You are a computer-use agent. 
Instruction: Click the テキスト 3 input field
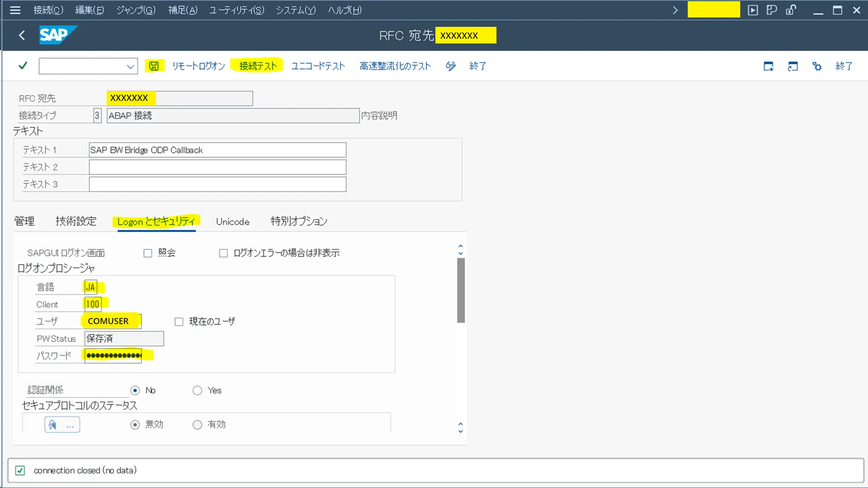point(217,184)
